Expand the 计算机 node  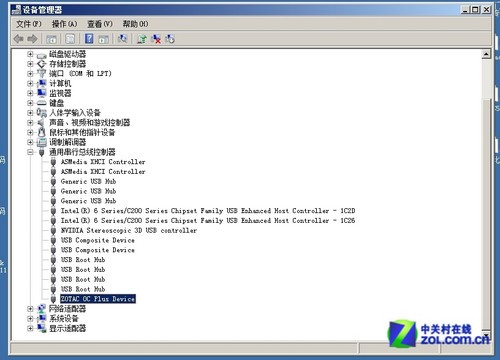click(30, 83)
